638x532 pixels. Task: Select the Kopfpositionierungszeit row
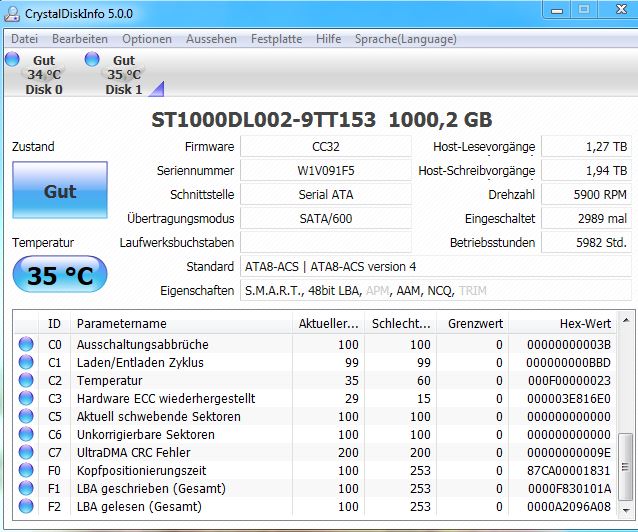point(315,470)
